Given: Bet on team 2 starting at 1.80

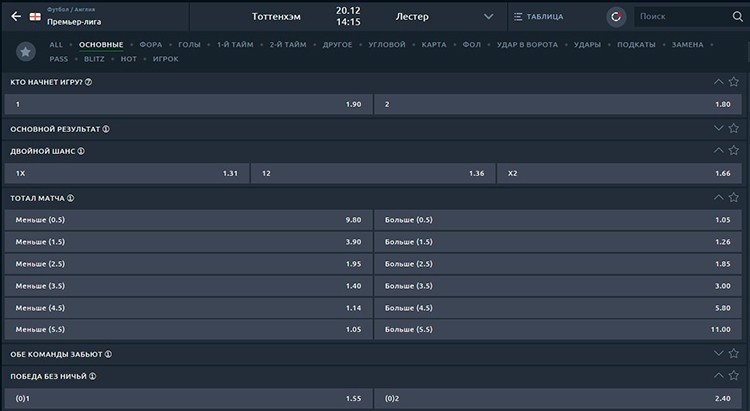Looking at the screenshot, I should (558, 104).
